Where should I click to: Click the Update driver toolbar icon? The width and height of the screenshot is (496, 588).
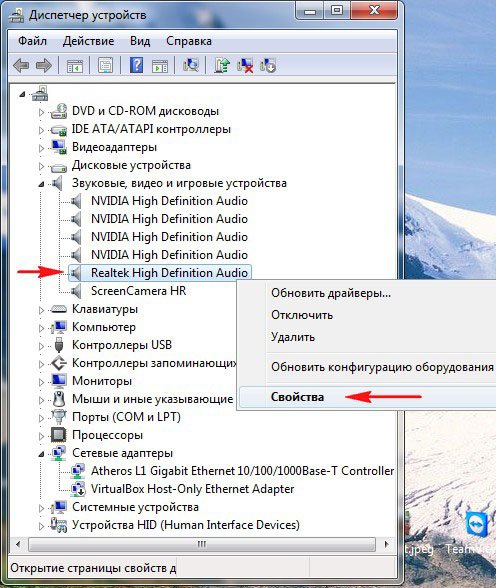tap(222, 65)
